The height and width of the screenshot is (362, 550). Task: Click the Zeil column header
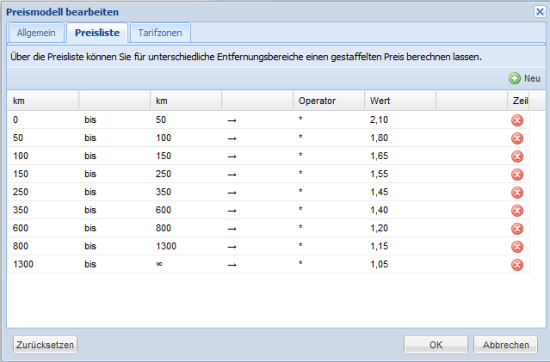point(518,101)
